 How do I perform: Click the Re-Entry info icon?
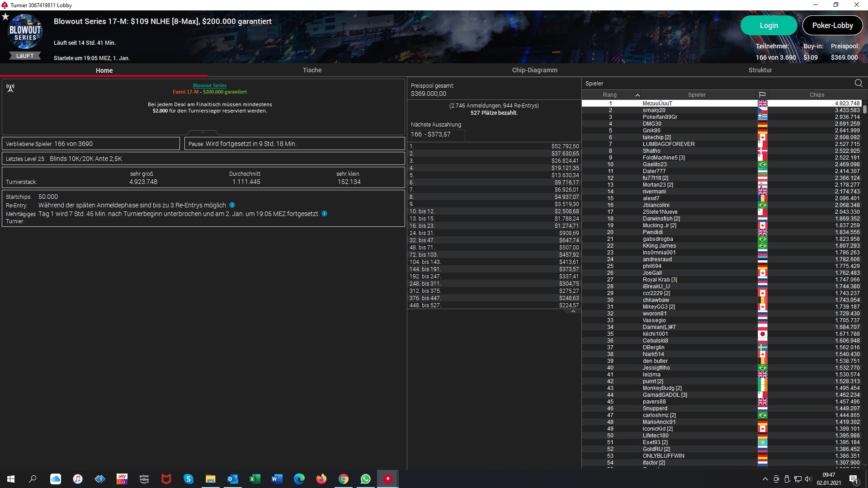click(232, 205)
